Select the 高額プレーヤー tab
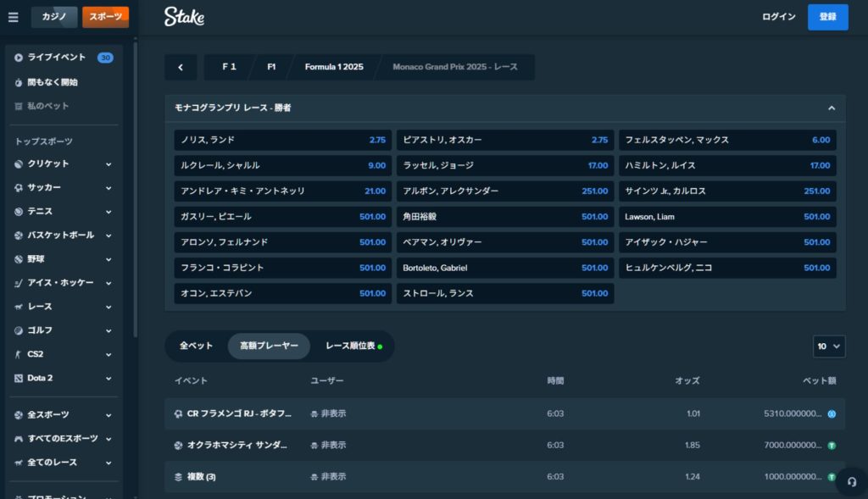The image size is (868, 499). pos(269,347)
